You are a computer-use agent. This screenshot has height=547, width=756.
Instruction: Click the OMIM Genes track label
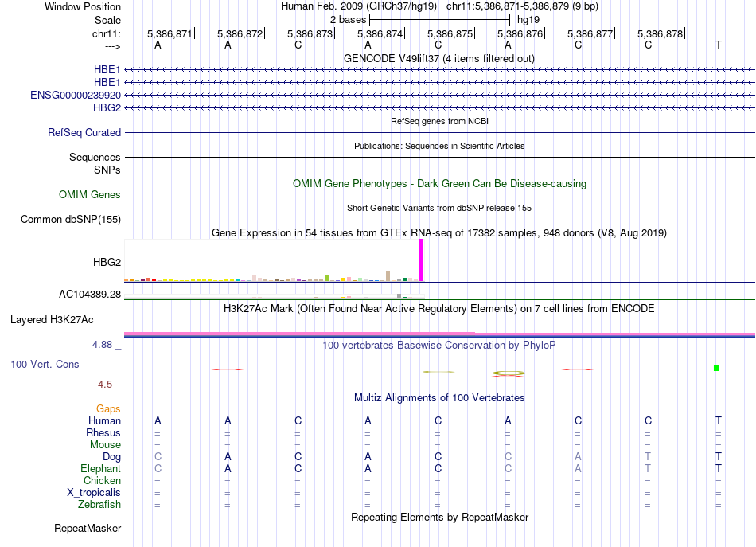pyautogui.click(x=90, y=194)
